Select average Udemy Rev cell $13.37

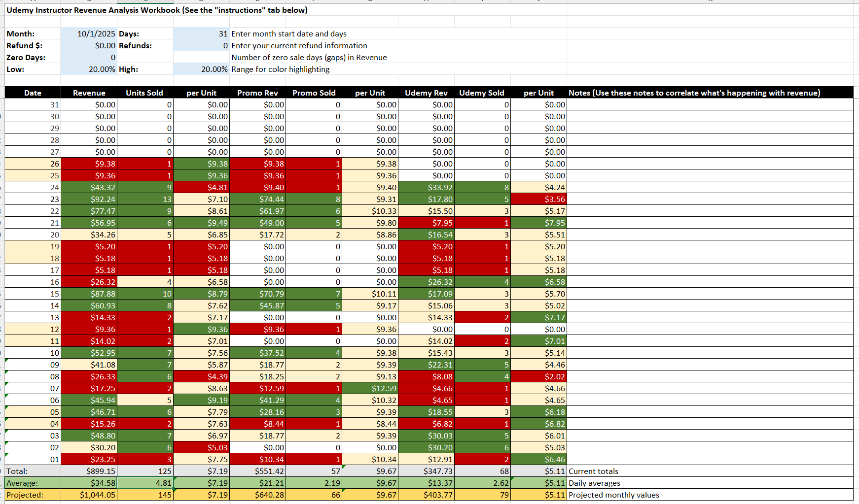click(426, 483)
